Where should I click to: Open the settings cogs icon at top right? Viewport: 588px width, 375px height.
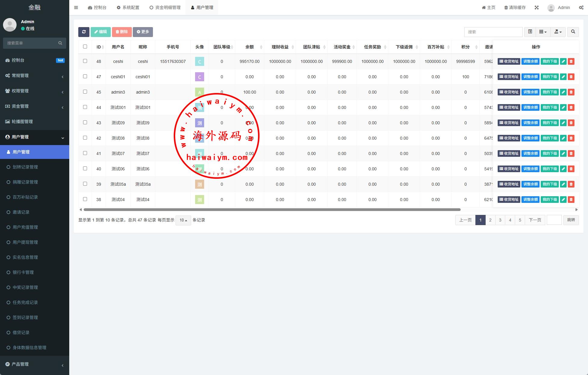tap(581, 8)
